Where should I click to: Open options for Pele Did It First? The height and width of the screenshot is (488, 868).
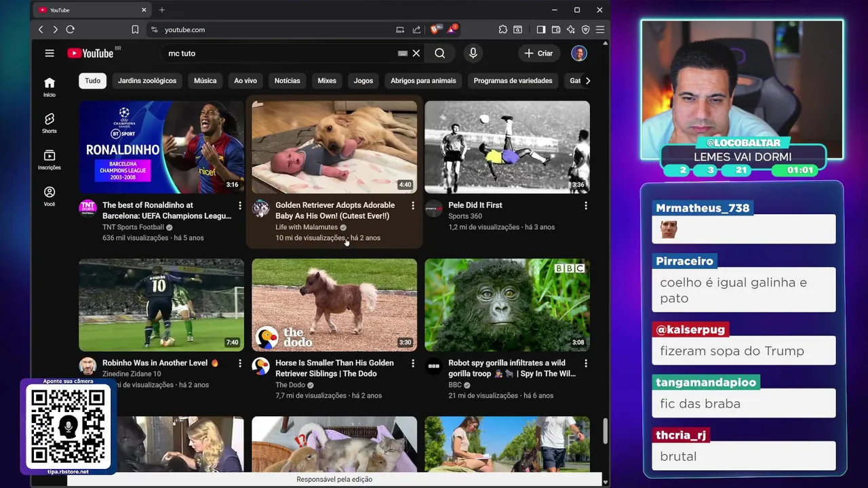point(586,205)
